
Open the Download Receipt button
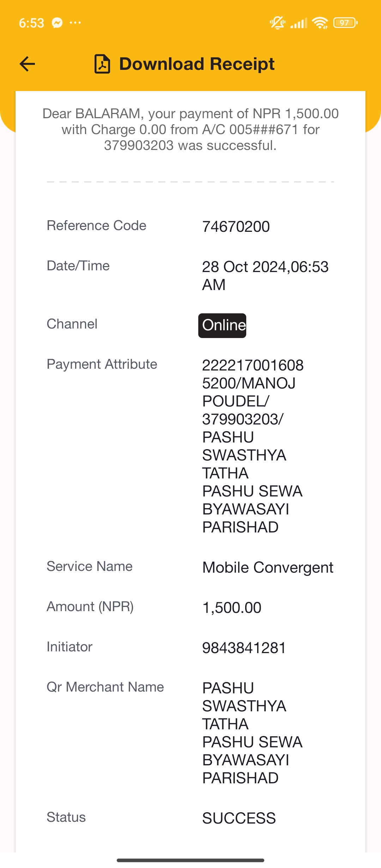pyautogui.click(x=185, y=64)
